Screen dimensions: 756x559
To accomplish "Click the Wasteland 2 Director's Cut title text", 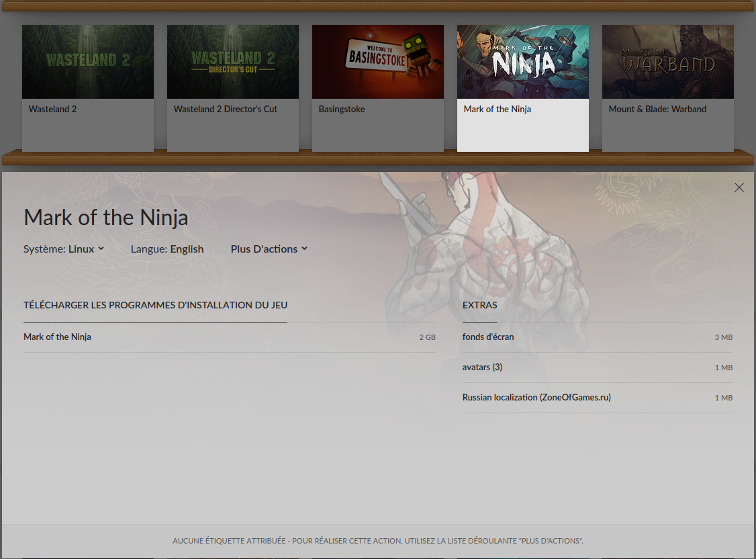I will point(226,109).
